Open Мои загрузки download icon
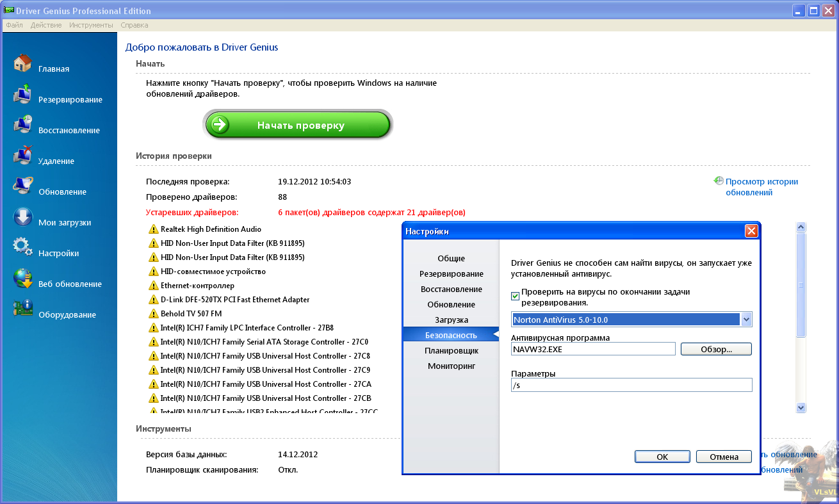Screen dimensions: 839x504 click(x=22, y=217)
